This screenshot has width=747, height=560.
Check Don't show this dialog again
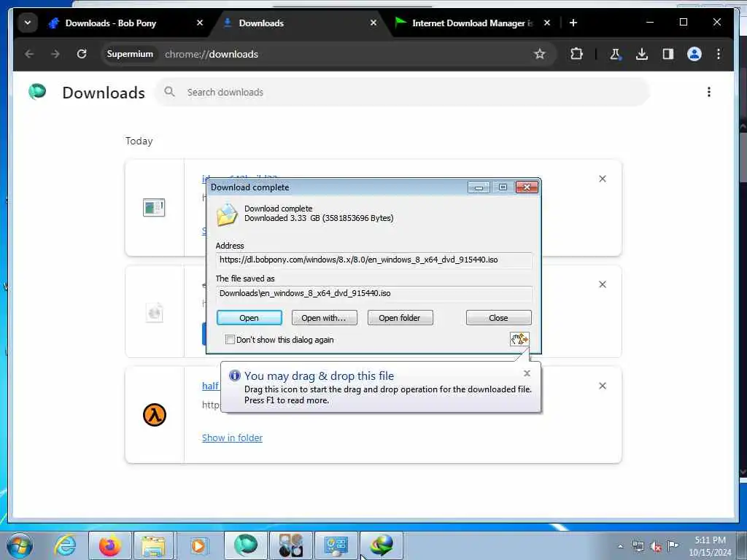pos(230,340)
